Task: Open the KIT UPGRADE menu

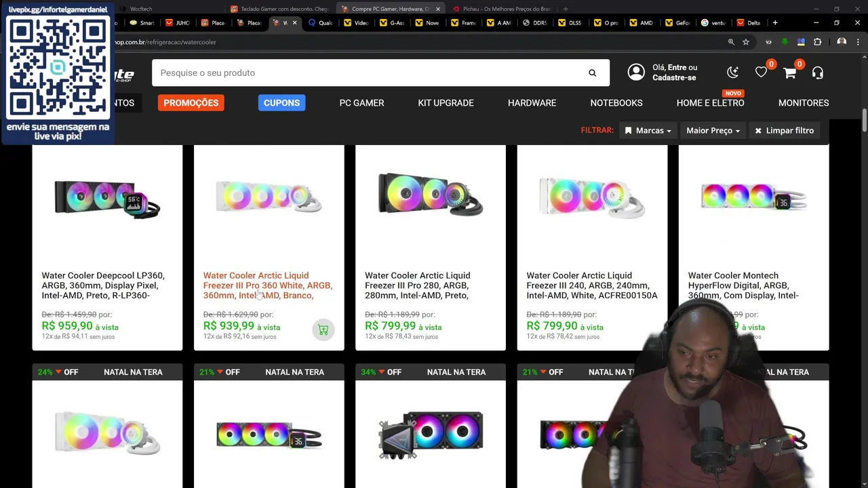Action: pyautogui.click(x=446, y=103)
